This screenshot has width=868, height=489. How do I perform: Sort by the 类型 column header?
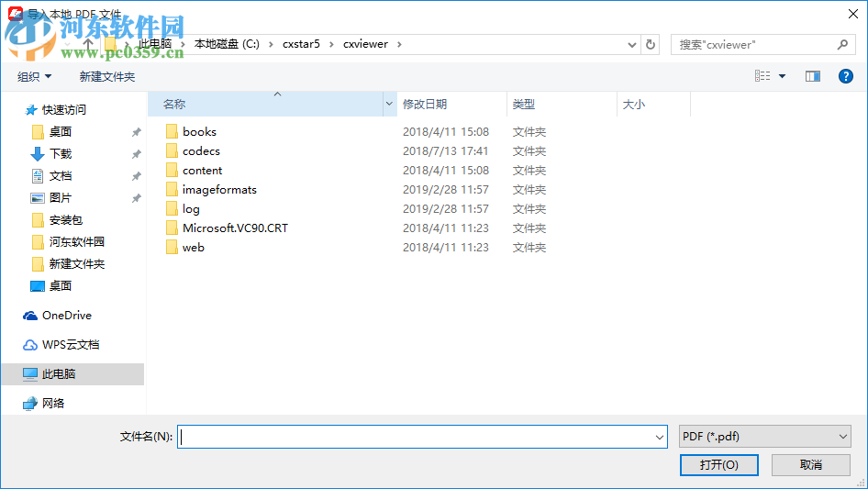(x=562, y=104)
